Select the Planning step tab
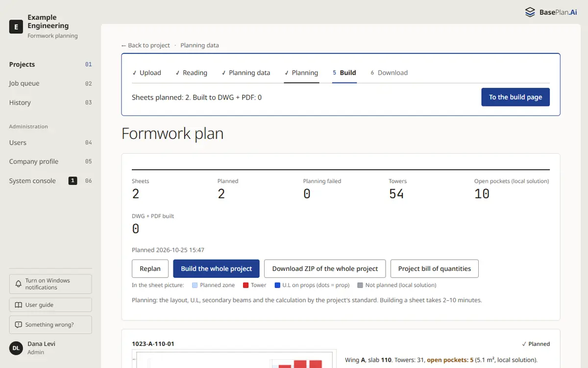Screen dimensions: 588x368 point(301,73)
